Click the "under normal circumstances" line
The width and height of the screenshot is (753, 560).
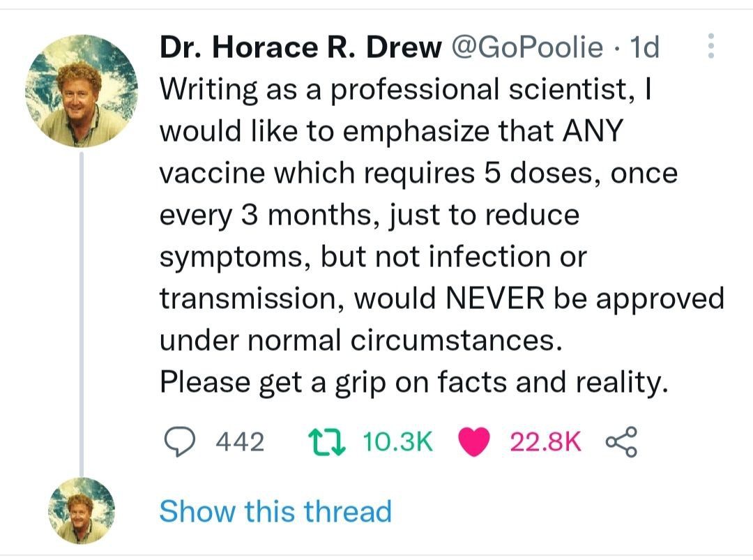360,340
